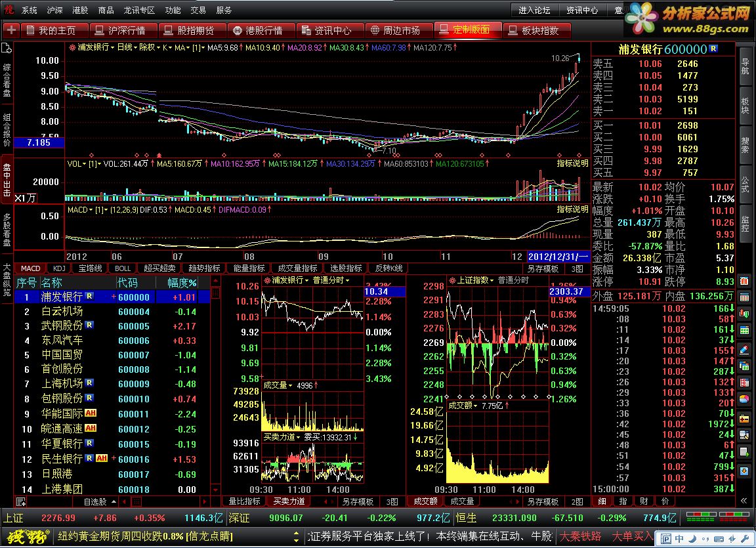Click the moon icon in IME bar
The height and width of the screenshot is (548, 756).
click(692, 538)
